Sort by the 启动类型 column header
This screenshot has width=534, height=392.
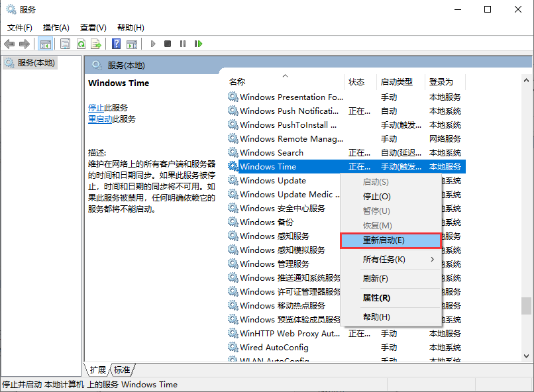click(401, 82)
